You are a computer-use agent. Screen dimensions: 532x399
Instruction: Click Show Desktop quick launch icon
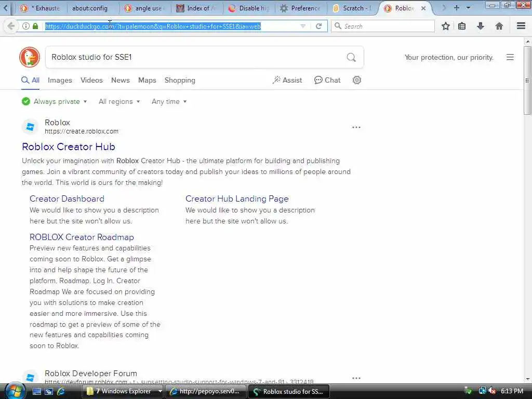37,391
